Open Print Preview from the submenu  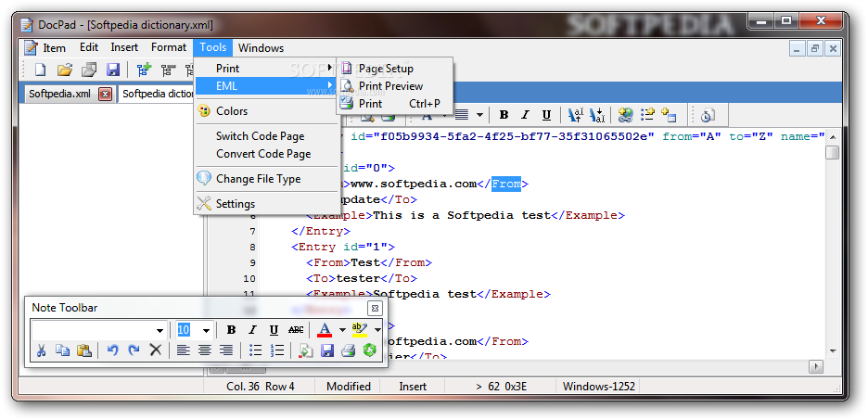point(394,86)
